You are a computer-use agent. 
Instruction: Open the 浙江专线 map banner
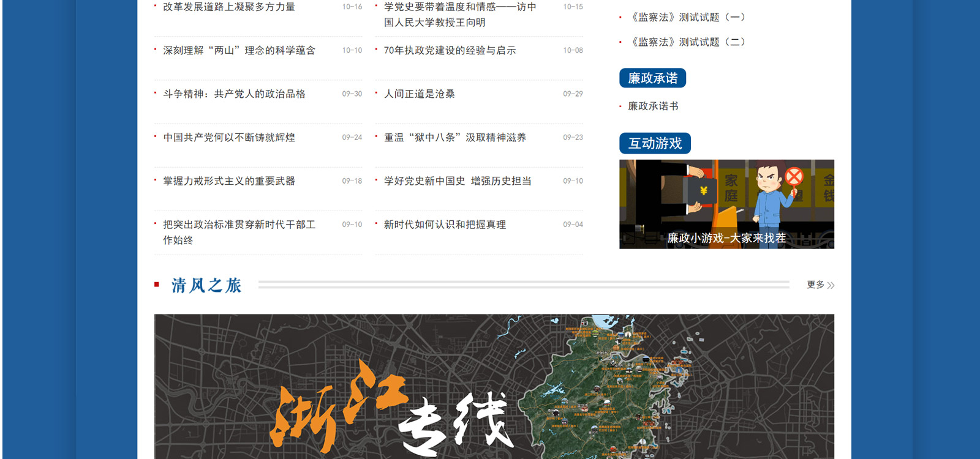(x=494, y=387)
